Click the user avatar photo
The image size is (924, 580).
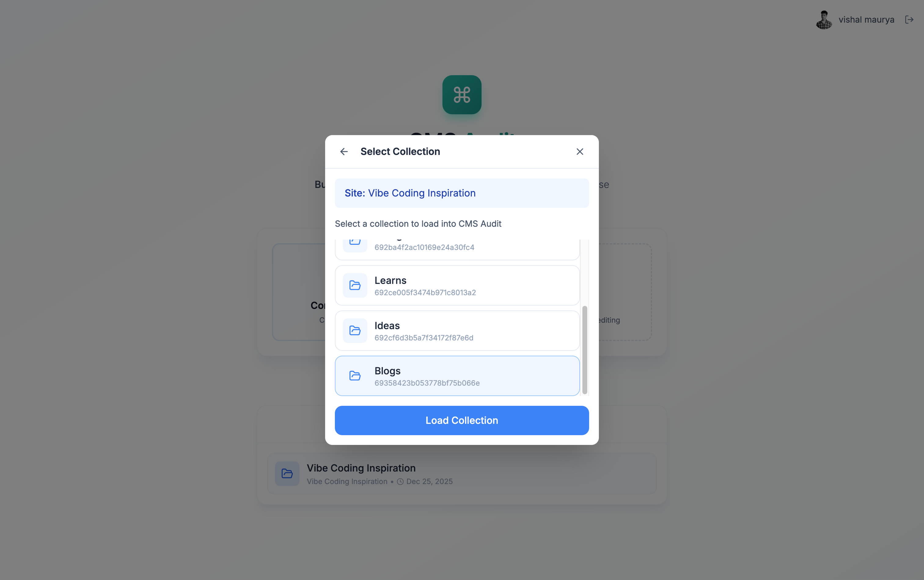(823, 19)
